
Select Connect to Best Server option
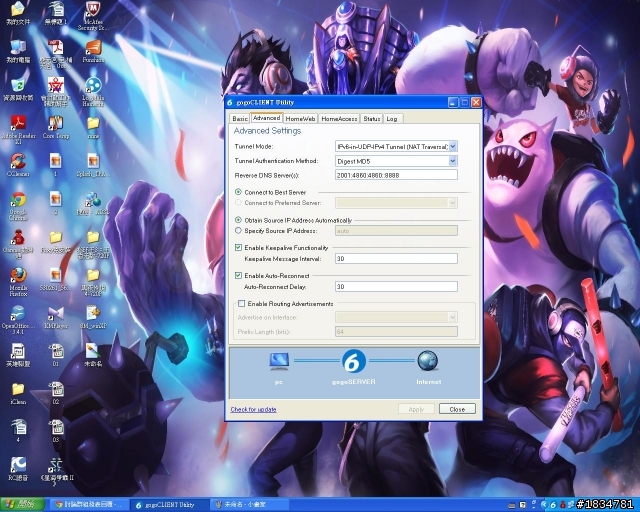238,192
